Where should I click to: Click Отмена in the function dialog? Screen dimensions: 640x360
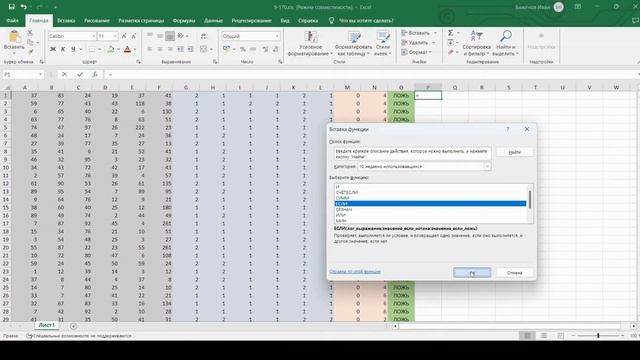(515, 273)
